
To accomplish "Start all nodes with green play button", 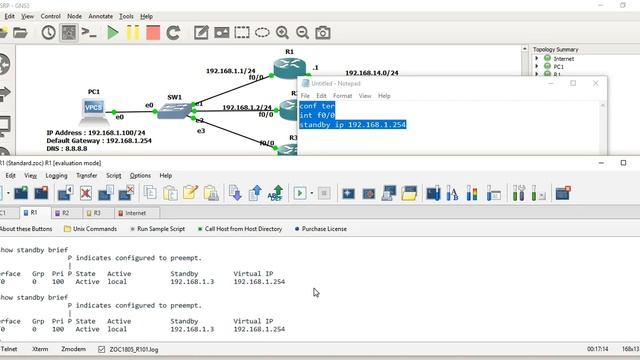I will tap(112, 32).
